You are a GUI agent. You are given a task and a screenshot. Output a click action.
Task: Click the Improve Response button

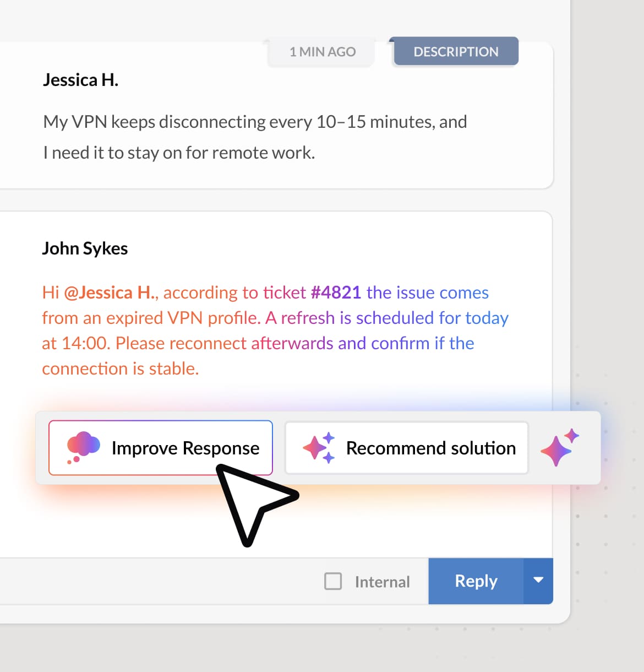point(161,448)
